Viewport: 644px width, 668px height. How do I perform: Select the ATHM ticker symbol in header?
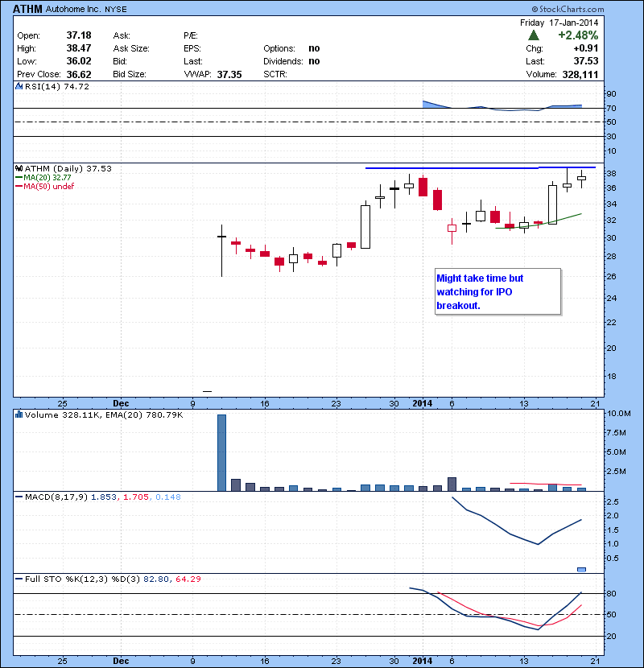[x=27, y=9]
